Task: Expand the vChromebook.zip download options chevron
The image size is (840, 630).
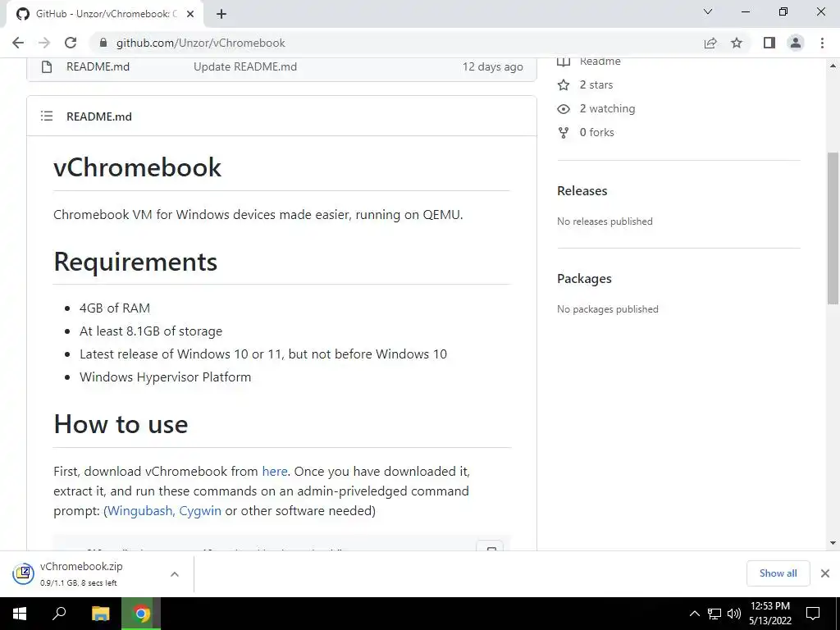Action: (175, 573)
